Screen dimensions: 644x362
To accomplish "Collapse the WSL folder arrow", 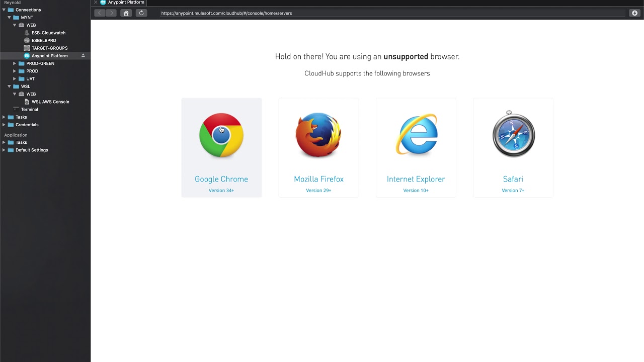I will [9, 86].
